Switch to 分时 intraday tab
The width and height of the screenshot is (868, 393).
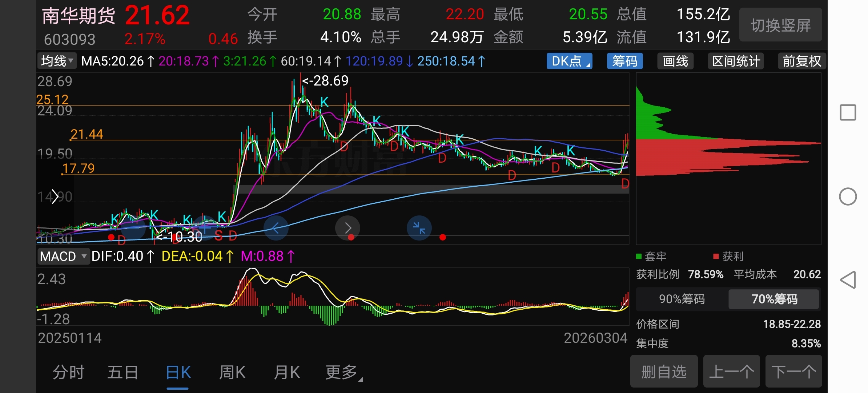coord(68,373)
